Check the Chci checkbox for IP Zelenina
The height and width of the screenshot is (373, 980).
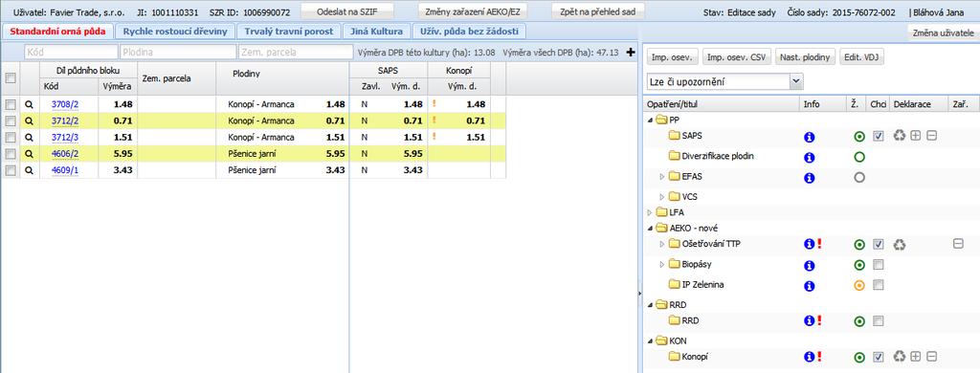click(x=879, y=286)
